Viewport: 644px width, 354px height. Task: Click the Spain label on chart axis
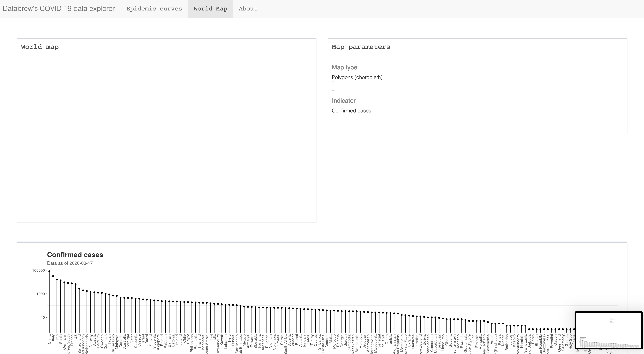point(60,339)
